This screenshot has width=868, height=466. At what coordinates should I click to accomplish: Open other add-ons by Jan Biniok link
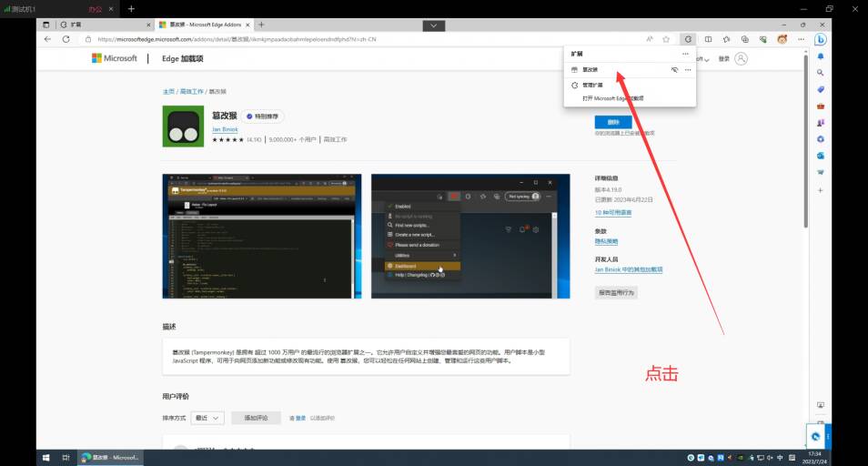[629, 269]
